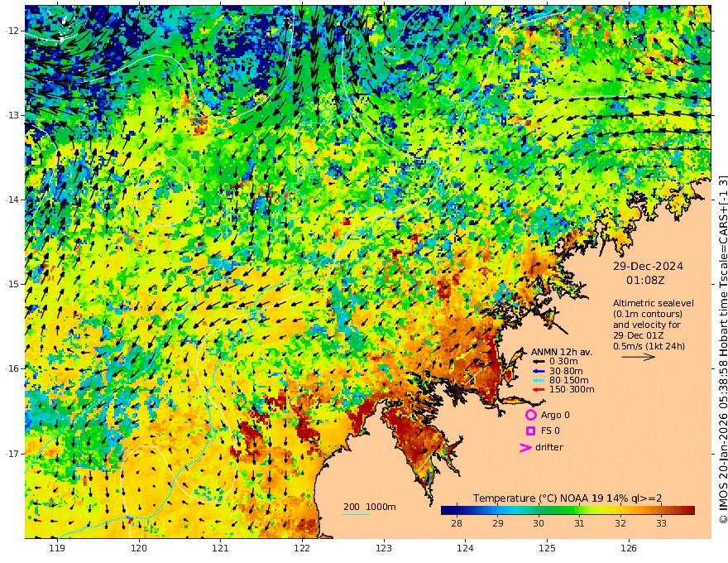This screenshot has height=563, width=728.
Task: Click the magenta FS square symbol
Action: click(530, 431)
